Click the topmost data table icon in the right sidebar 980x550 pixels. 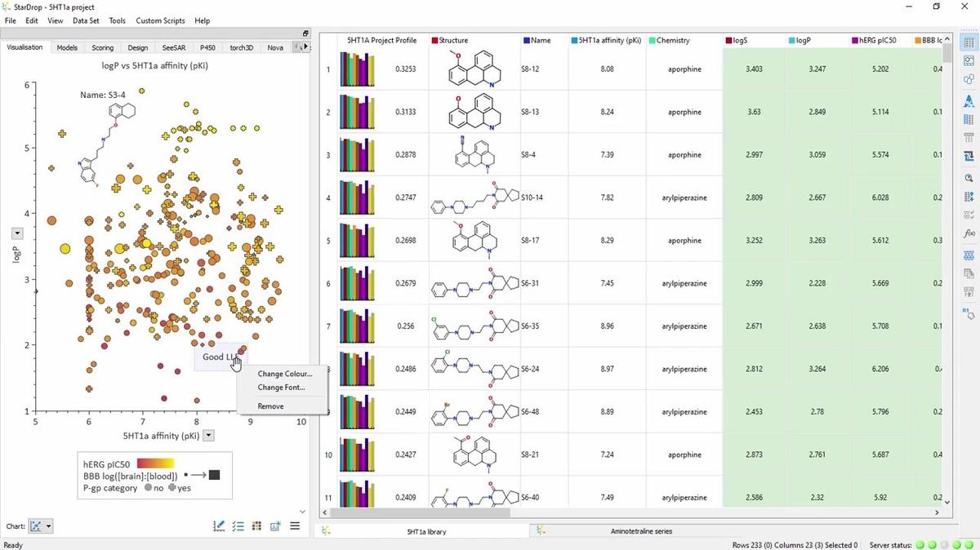tap(969, 41)
